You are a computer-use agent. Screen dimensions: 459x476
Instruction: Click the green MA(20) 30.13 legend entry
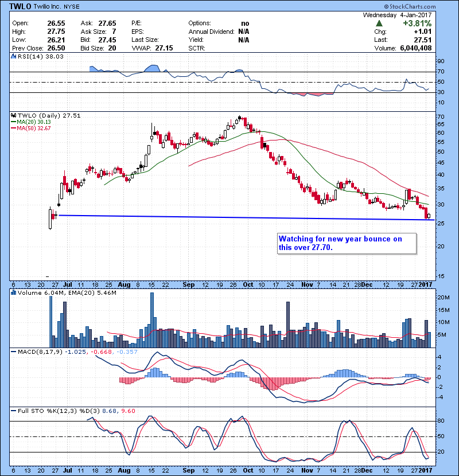coord(31,122)
